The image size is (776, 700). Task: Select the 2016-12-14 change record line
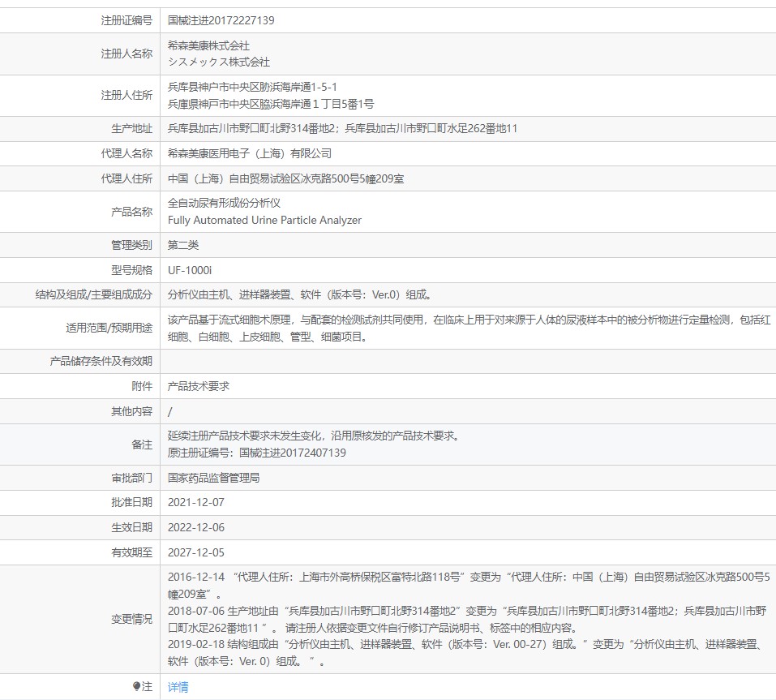(x=469, y=586)
